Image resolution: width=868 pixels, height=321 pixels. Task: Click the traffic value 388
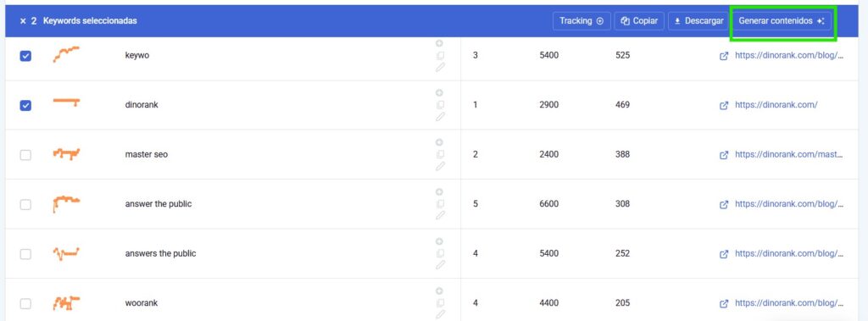click(622, 154)
